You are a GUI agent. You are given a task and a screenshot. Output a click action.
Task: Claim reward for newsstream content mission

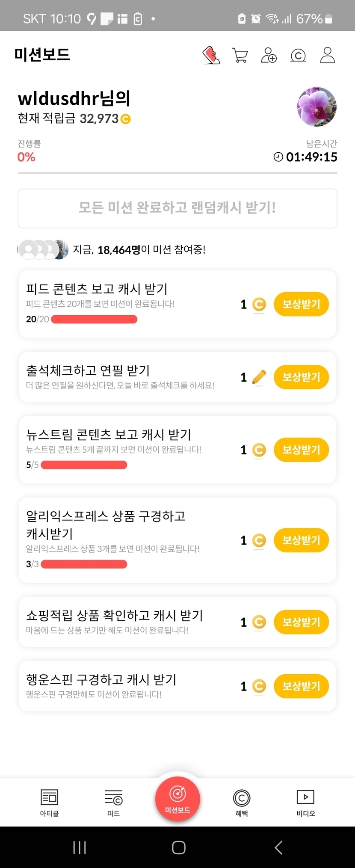[301, 450]
